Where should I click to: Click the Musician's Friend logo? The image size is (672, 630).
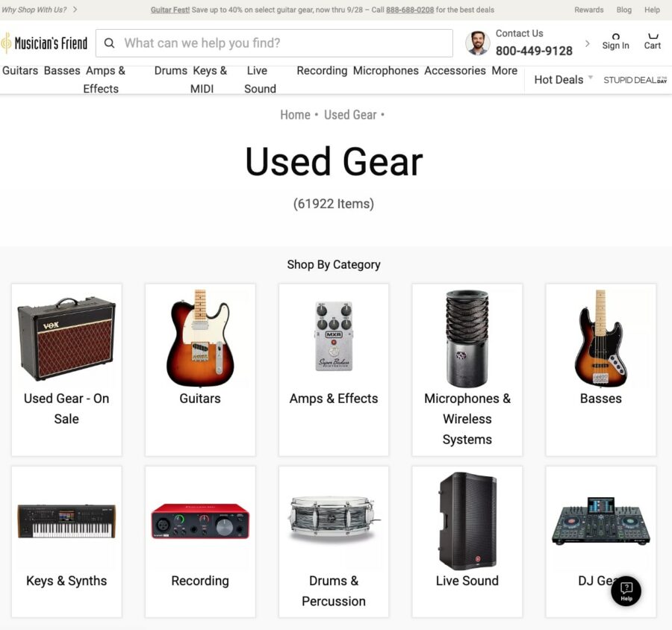click(46, 42)
